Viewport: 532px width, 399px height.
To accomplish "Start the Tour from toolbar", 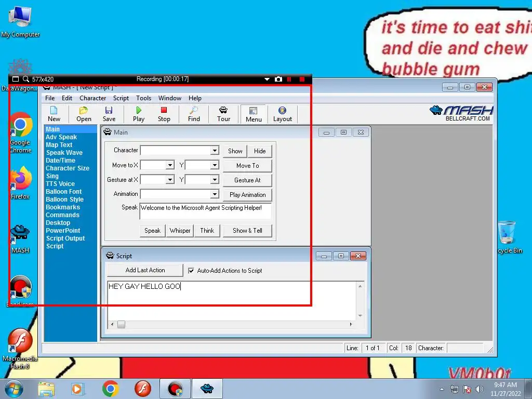I will (x=223, y=114).
